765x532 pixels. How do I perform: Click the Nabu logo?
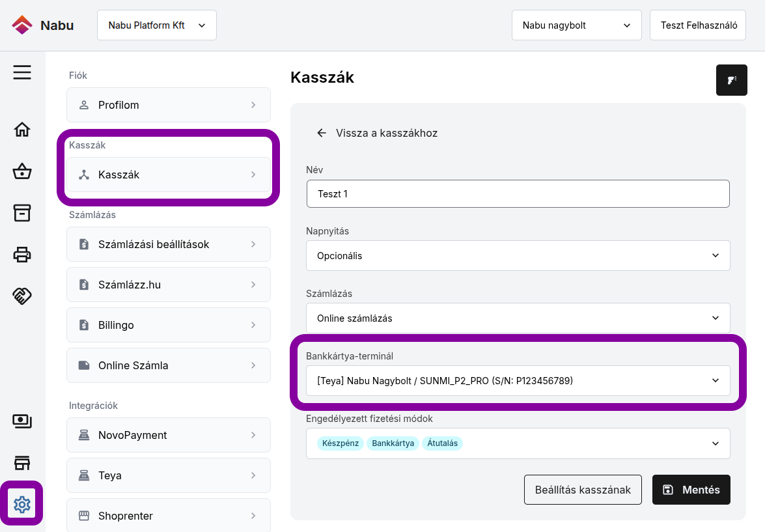click(x=42, y=25)
